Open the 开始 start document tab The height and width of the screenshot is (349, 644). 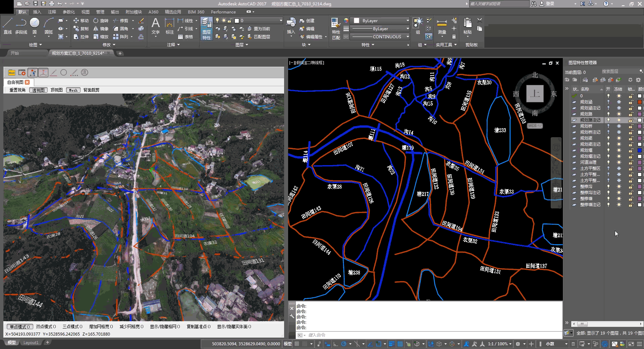15,53
